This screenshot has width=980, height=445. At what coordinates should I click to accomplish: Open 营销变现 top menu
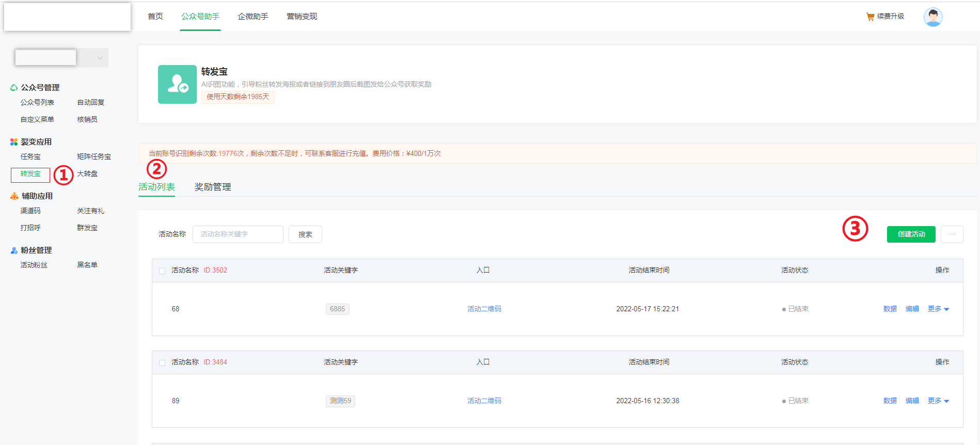[x=302, y=17]
